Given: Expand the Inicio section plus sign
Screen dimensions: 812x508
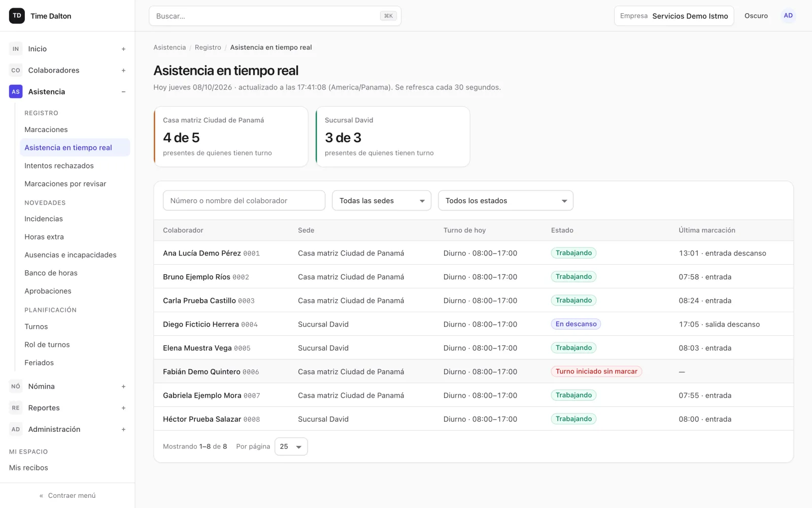Looking at the screenshot, I should (x=123, y=49).
